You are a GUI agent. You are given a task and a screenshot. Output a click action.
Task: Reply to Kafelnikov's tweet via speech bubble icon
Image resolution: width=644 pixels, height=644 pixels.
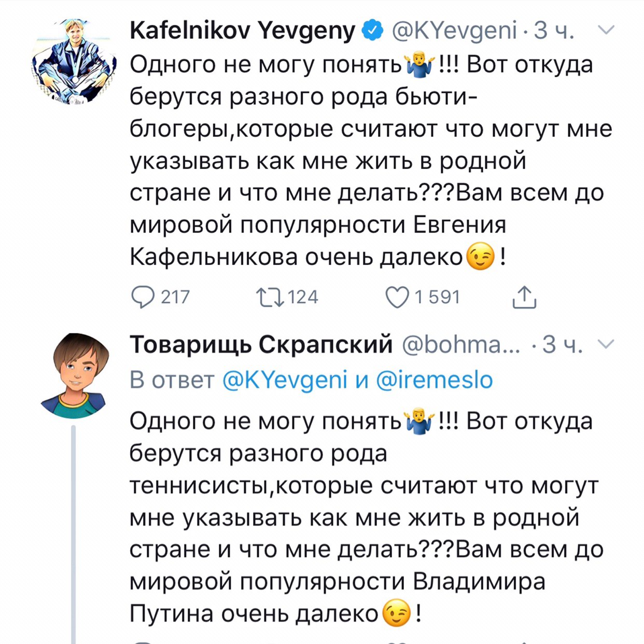[x=143, y=297]
